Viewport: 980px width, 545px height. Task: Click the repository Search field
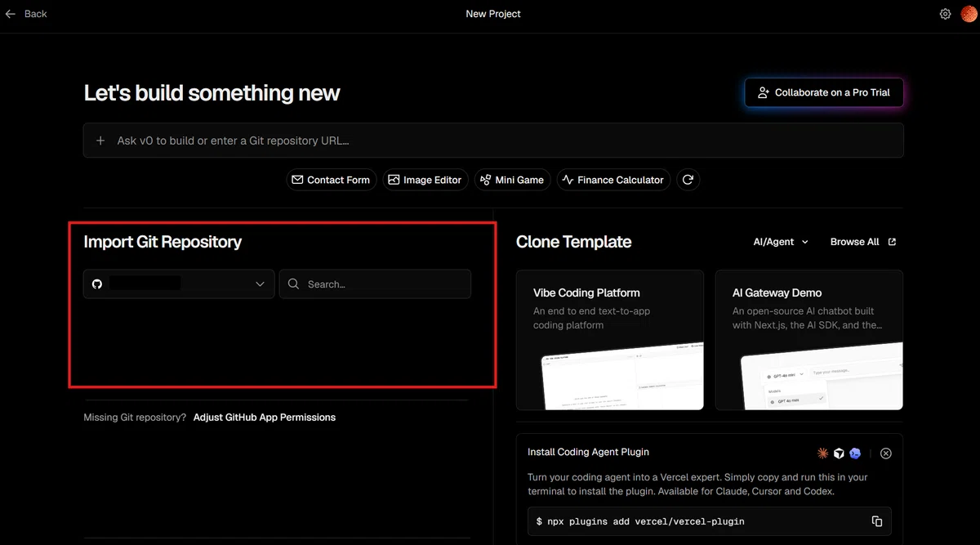[375, 284]
